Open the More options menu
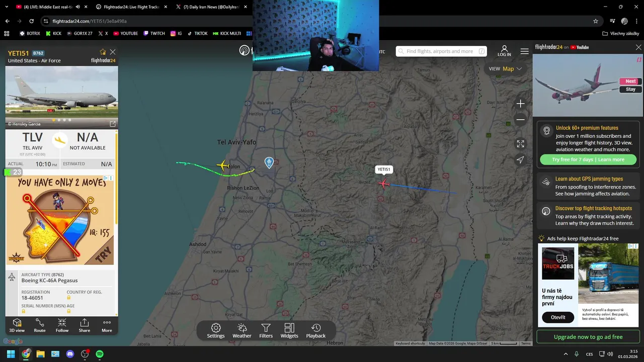This screenshot has height=362, width=644. coord(107,325)
